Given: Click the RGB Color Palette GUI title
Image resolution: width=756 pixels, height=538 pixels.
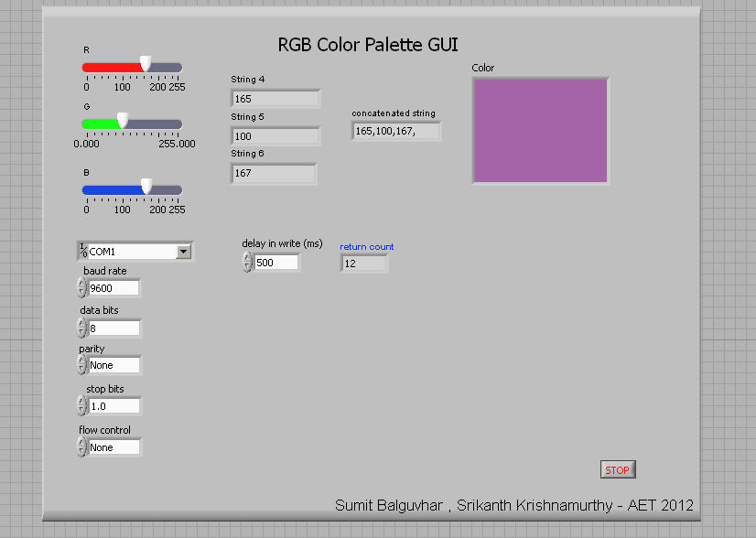Looking at the screenshot, I should [368, 45].
